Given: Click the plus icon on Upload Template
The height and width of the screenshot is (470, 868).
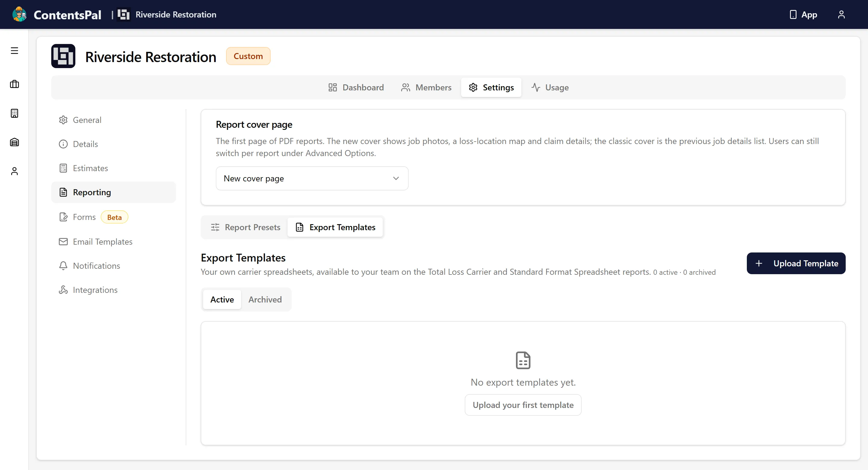Looking at the screenshot, I should click(759, 263).
